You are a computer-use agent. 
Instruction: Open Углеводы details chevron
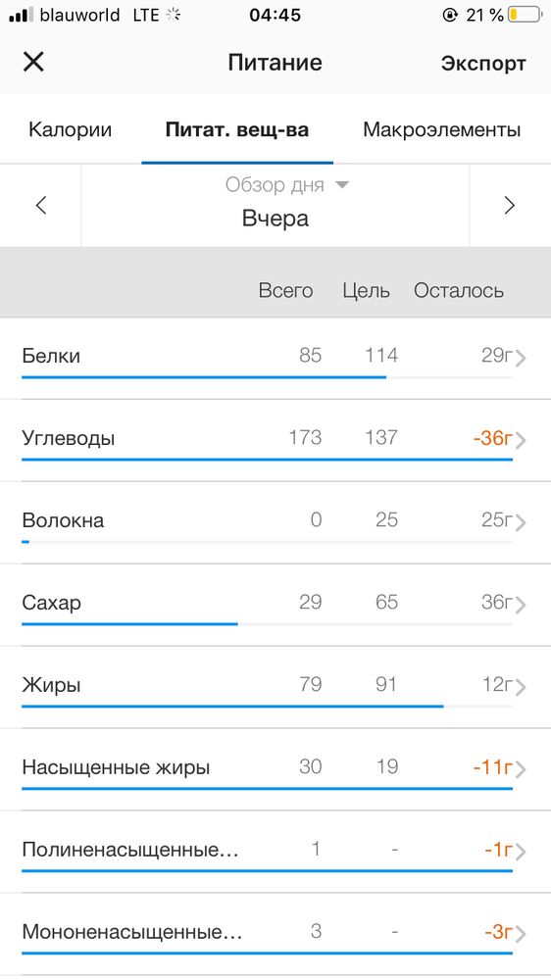(521, 441)
